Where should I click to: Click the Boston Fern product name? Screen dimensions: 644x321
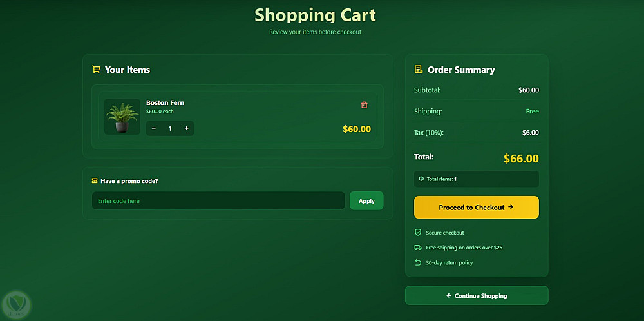pos(165,102)
